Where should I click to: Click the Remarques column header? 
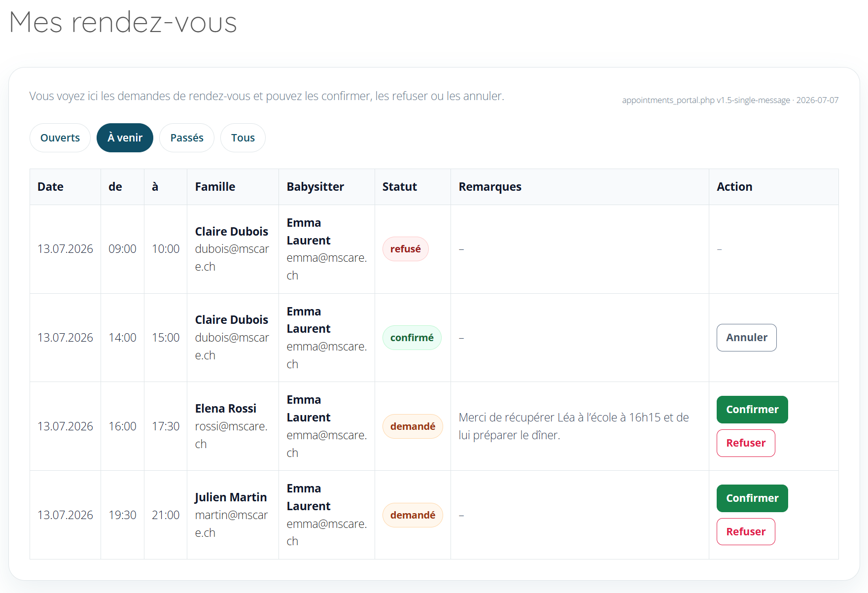point(490,187)
